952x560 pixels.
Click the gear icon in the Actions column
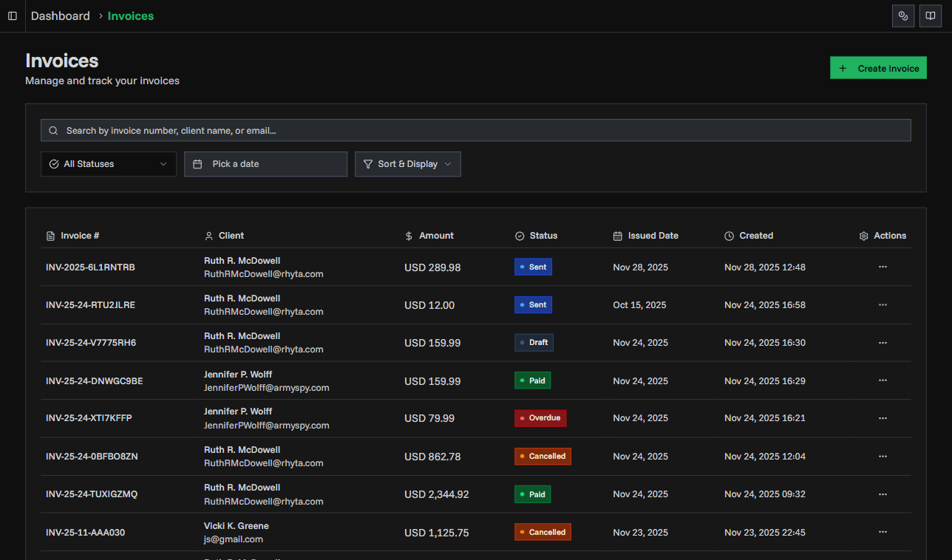coord(863,235)
